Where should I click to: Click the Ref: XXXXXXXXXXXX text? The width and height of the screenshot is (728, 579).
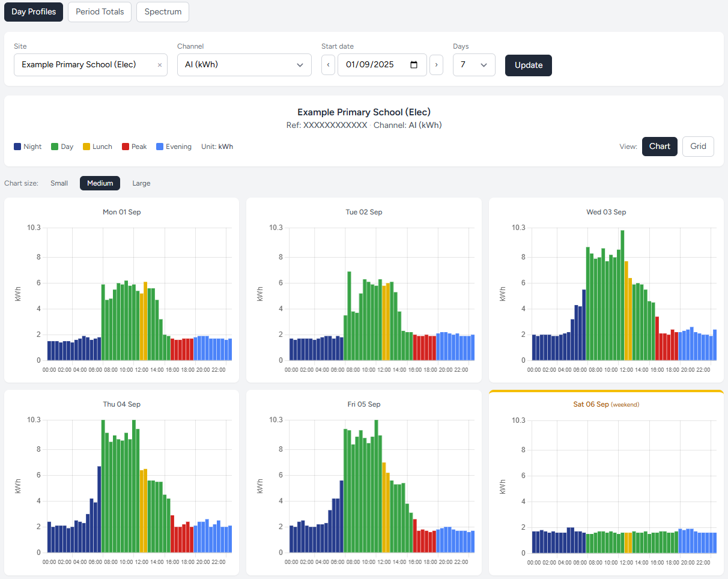coord(327,126)
